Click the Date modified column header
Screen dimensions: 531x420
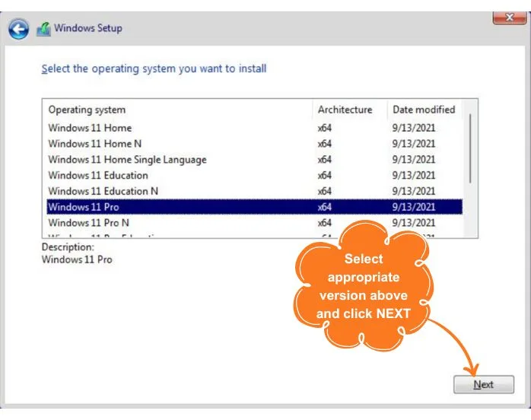coord(424,110)
